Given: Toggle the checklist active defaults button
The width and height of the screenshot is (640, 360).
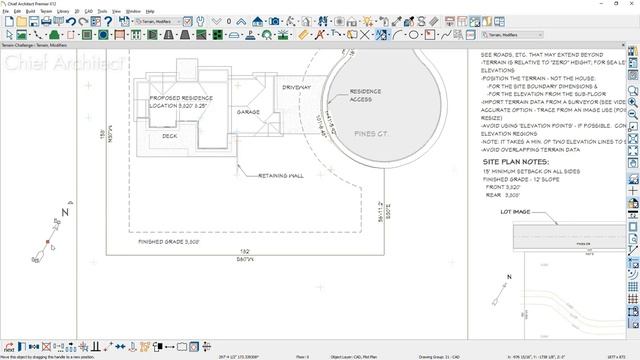Looking at the screenshot, I should (x=188, y=21).
